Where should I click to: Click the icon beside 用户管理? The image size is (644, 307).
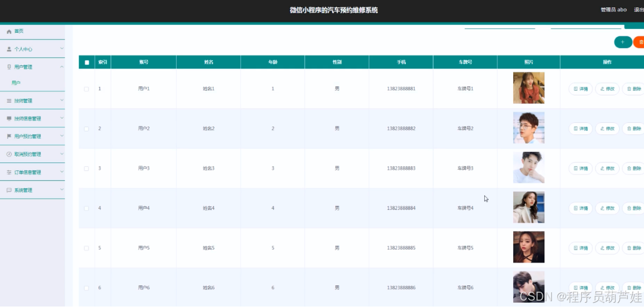point(9,67)
